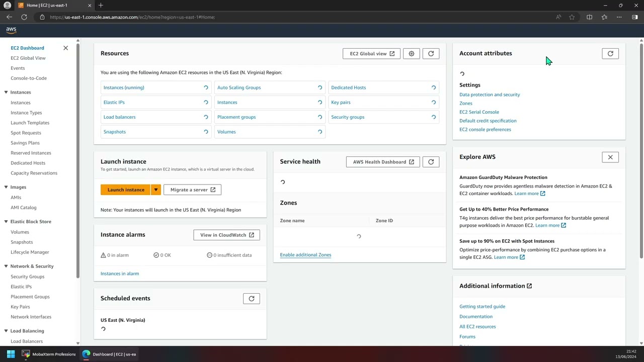Refresh the Resources panel
The height and width of the screenshot is (362, 644).
click(431, 54)
